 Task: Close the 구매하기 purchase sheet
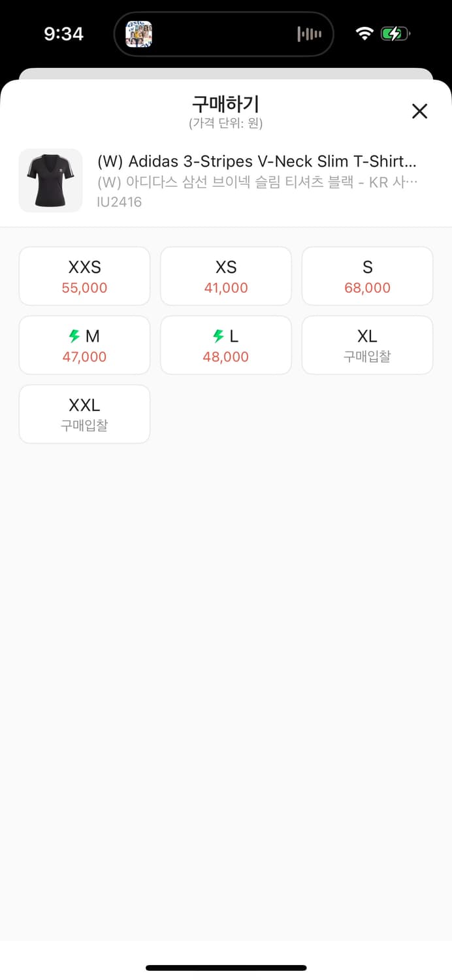(x=419, y=111)
